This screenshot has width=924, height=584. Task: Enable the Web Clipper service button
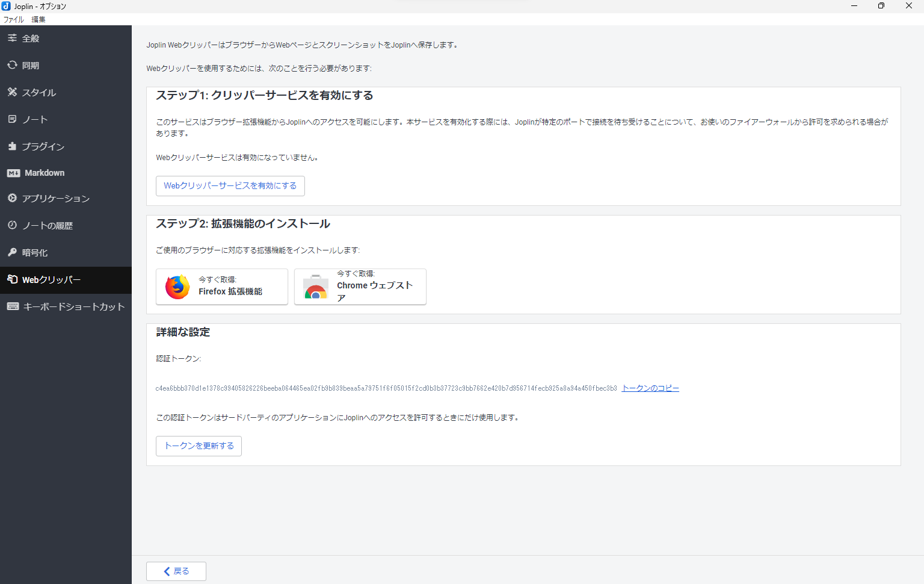click(x=230, y=186)
